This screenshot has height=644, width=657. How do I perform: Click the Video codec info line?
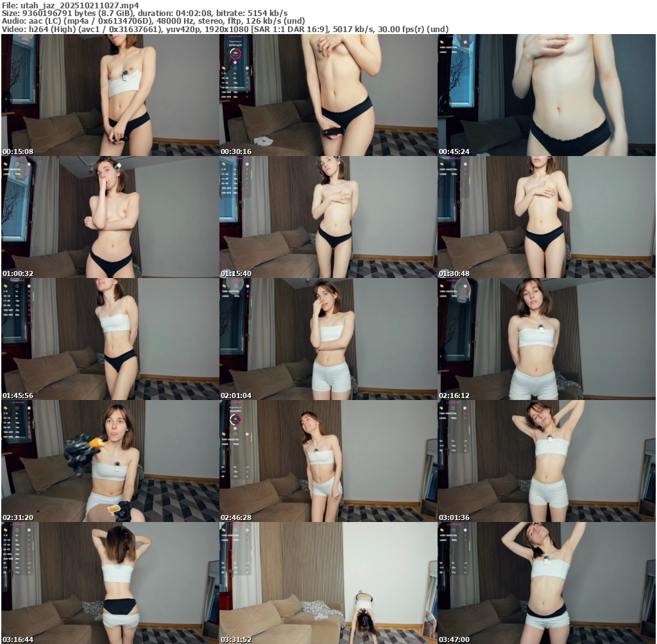(x=225, y=30)
